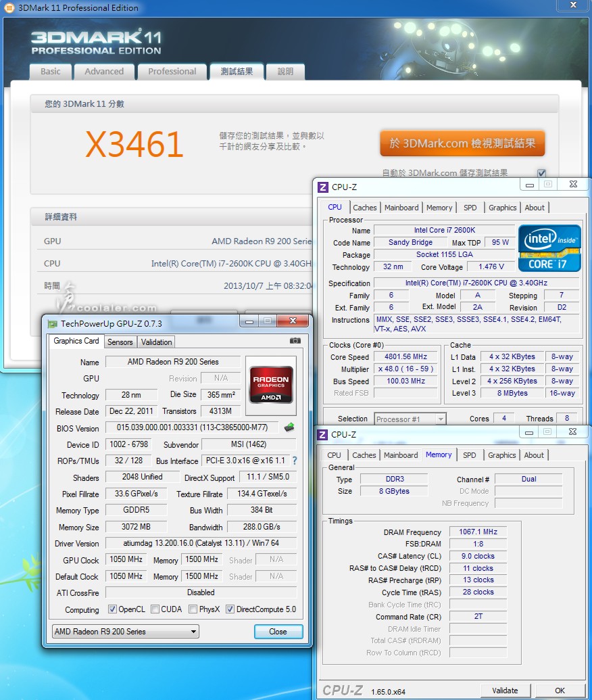Open SPD tab in upper CPU-Z window
Viewport: 592px width, 700px height.
click(x=470, y=208)
